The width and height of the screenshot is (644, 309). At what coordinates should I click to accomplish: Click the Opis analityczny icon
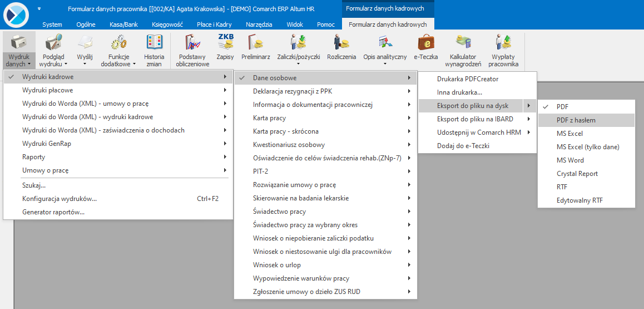click(385, 43)
